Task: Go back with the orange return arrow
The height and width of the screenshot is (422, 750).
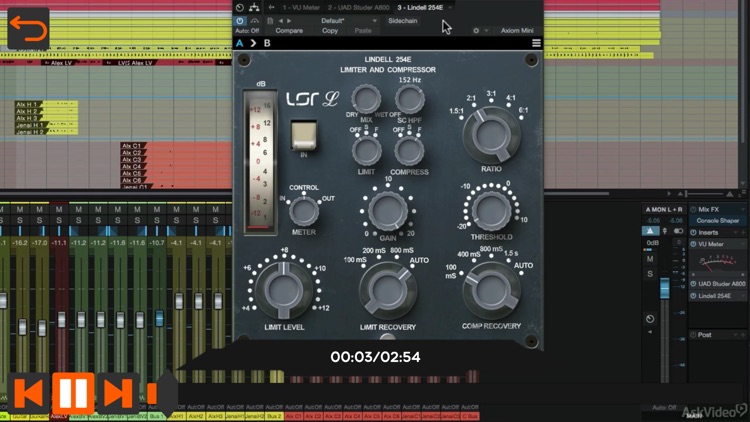Action: tap(28, 29)
